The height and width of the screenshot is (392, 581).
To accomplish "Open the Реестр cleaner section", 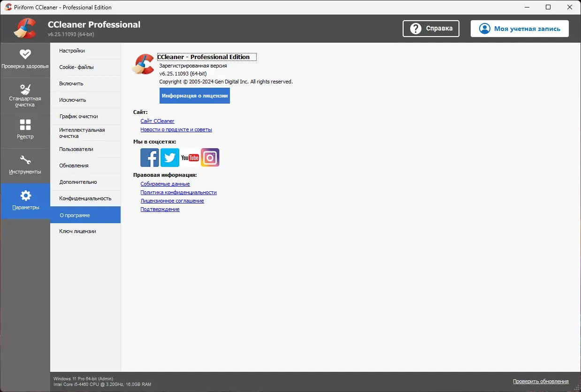I will (x=25, y=130).
